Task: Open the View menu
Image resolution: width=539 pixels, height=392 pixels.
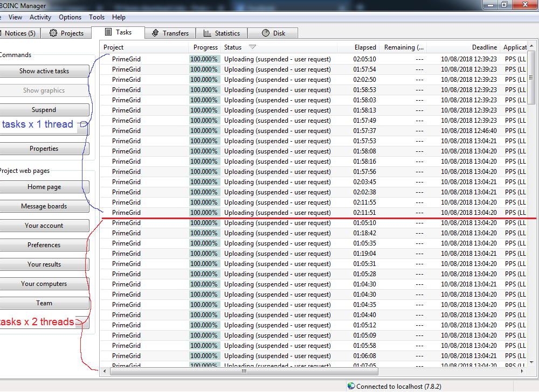Action: (x=15, y=17)
